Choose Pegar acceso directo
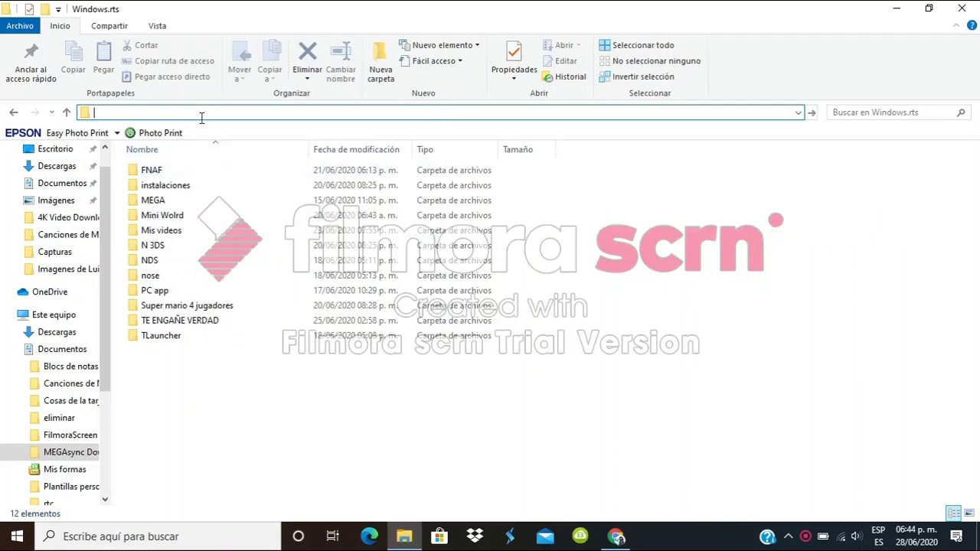 (x=165, y=77)
